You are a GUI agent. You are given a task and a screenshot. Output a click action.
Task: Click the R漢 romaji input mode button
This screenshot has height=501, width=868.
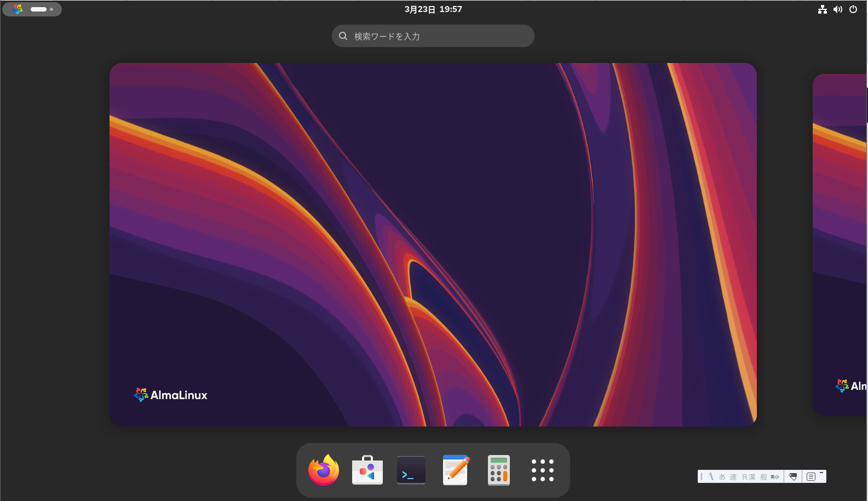point(749,477)
